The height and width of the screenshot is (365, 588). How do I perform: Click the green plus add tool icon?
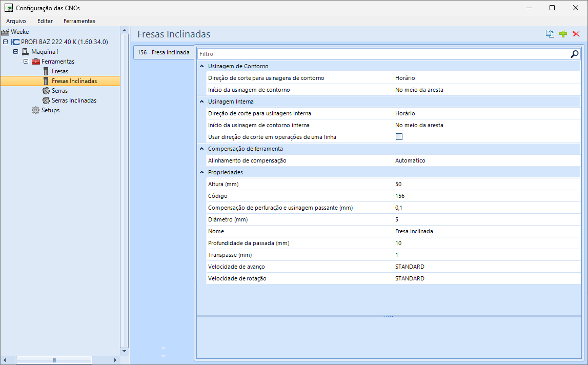coord(563,34)
